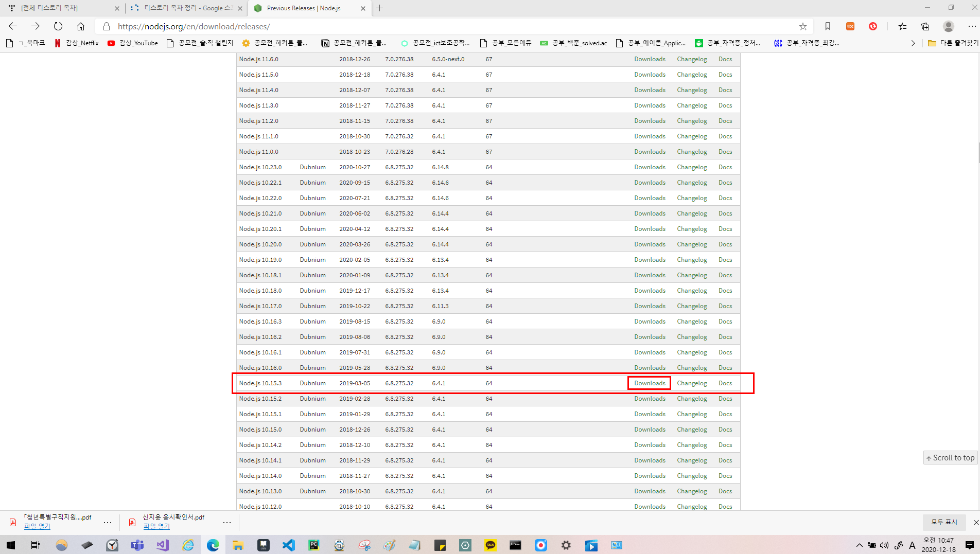This screenshot has width=980, height=554.
Task: Open a new browser tab with plus
Action: [x=379, y=8]
